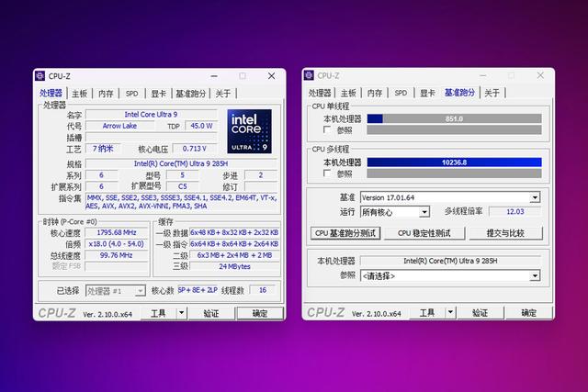
Task: Click 工具 button in left window
Action: click(158, 313)
